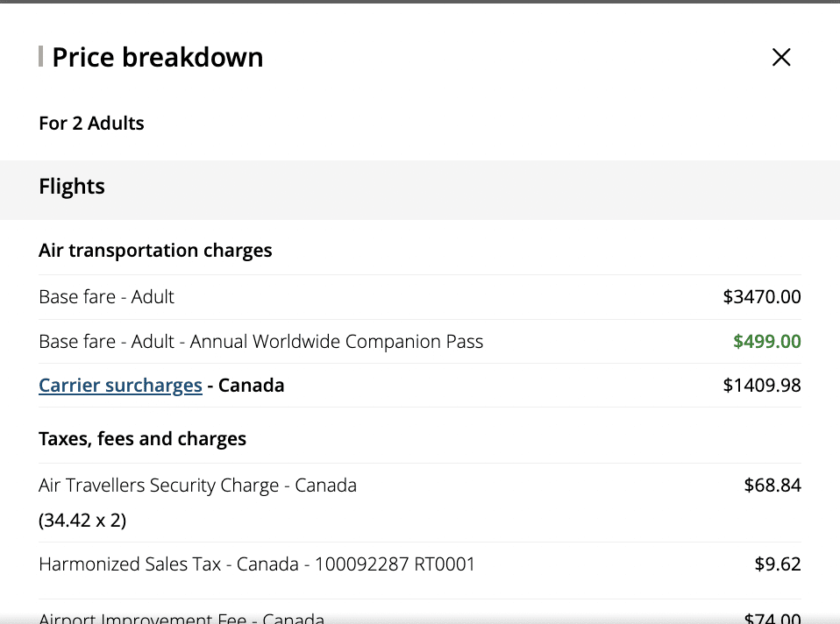The image size is (840, 624).
Task: Click the Taxes, fees and charges heading
Action: pos(142,439)
